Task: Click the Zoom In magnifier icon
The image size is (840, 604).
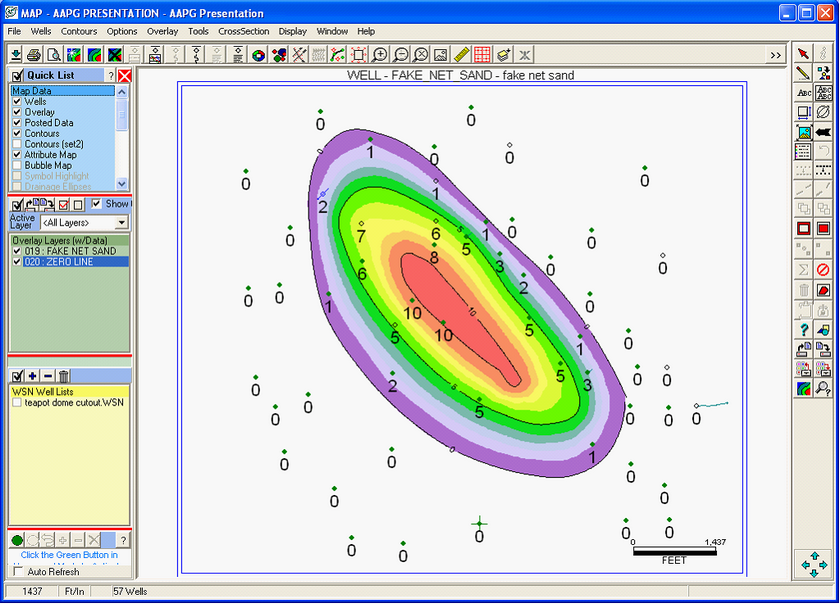Action: (x=380, y=54)
